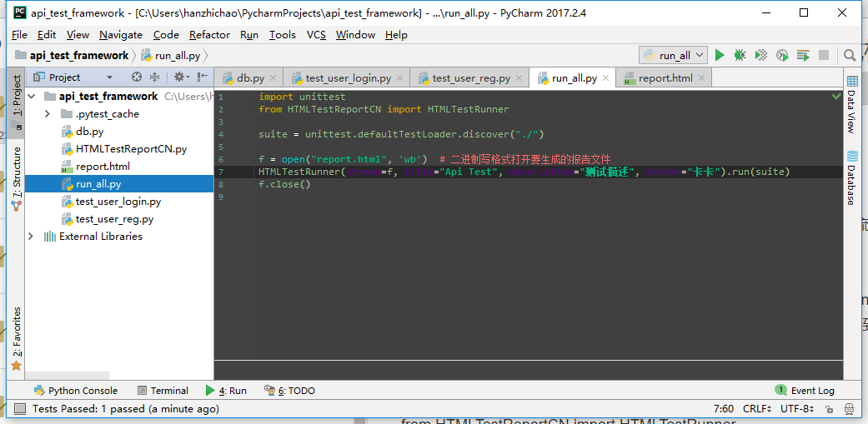Open the Refactor menu
This screenshot has width=868, height=424.
(209, 34)
